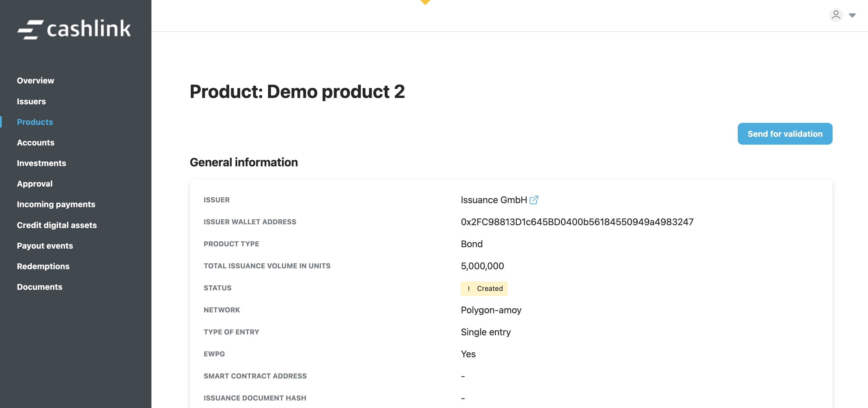The height and width of the screenshot is (408, 868).
Task: Select Products in the sidebar
Action: tap(35, 122)
